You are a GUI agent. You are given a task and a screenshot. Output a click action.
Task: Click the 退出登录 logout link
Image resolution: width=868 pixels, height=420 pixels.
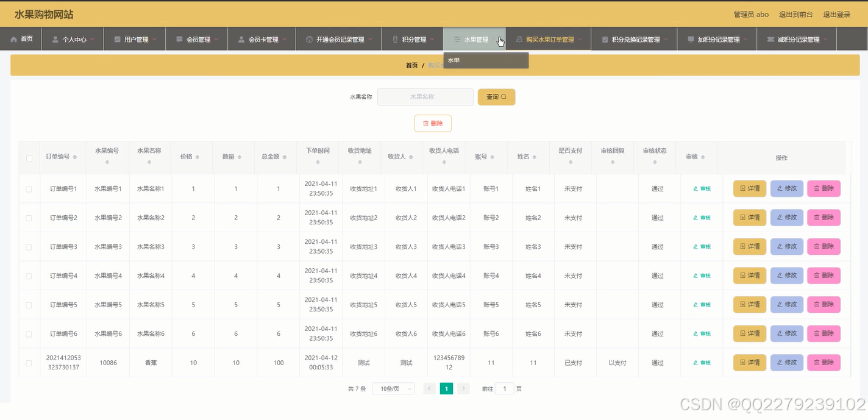836,13
